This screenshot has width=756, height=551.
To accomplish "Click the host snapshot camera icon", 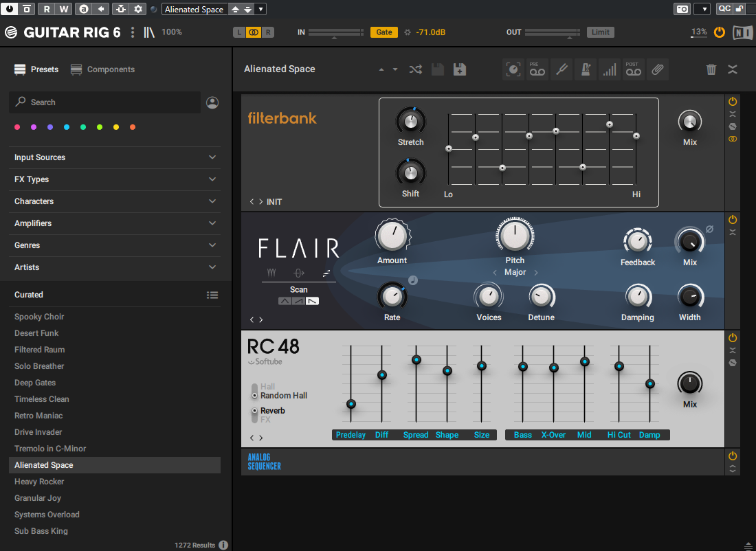I will click(682, 9).
